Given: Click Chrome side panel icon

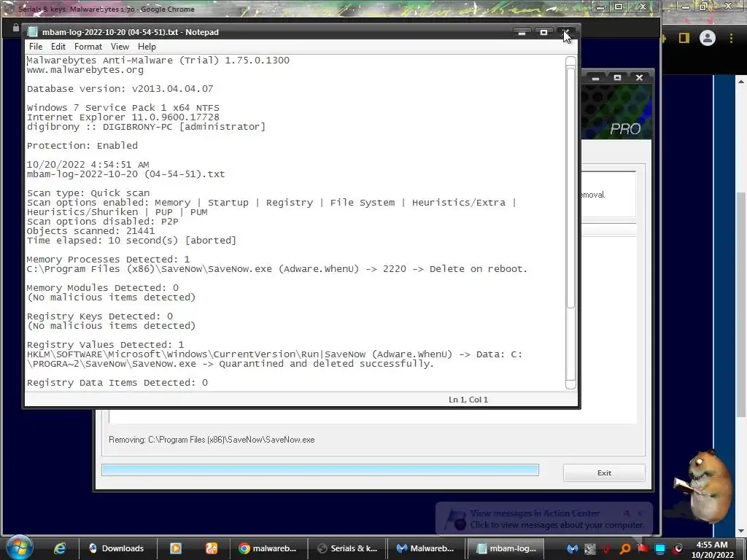Looking at the screenshot, I should pos(684,38).
